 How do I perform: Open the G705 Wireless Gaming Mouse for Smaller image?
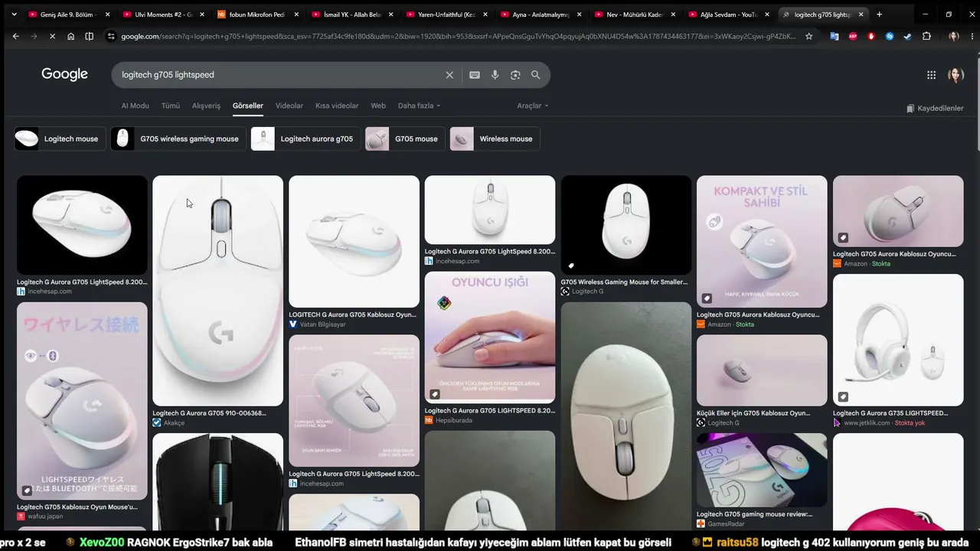[626, 225]
